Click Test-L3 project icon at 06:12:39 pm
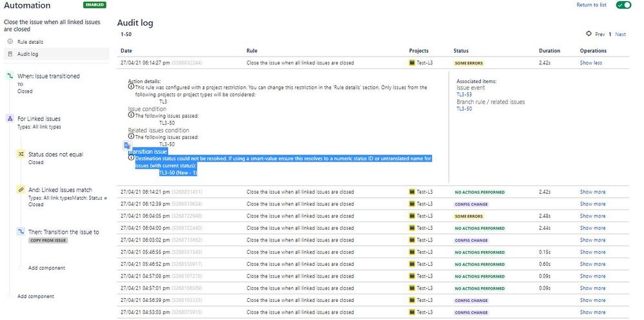The width and height of the screenshot is (644, 320). [x=412, y=204]
